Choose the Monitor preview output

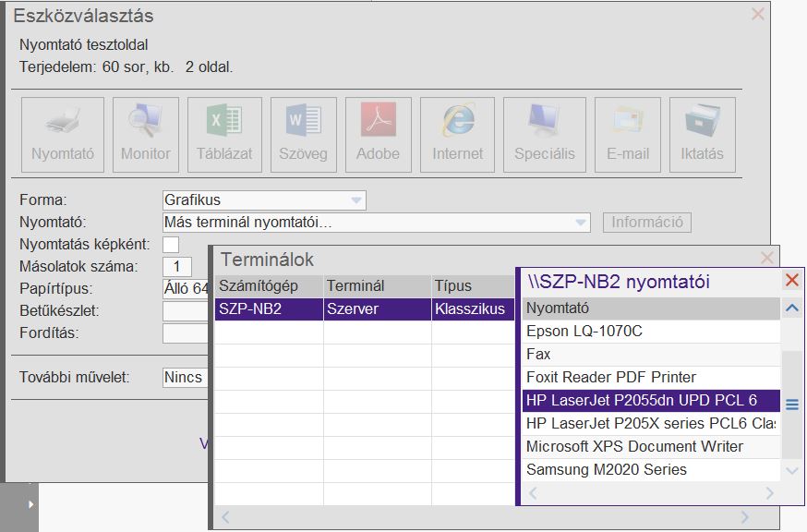[146, 135]
